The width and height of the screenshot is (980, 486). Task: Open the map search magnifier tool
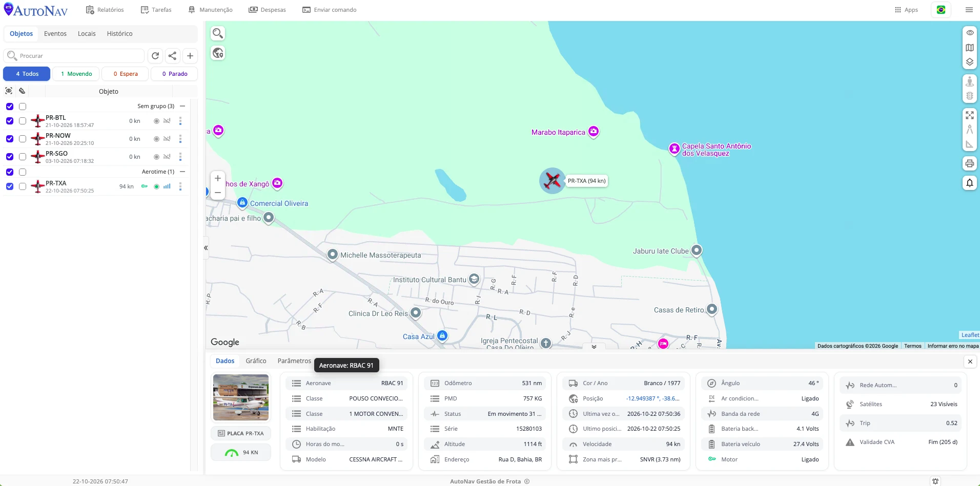pyautogui.click(x=218, y=33)
